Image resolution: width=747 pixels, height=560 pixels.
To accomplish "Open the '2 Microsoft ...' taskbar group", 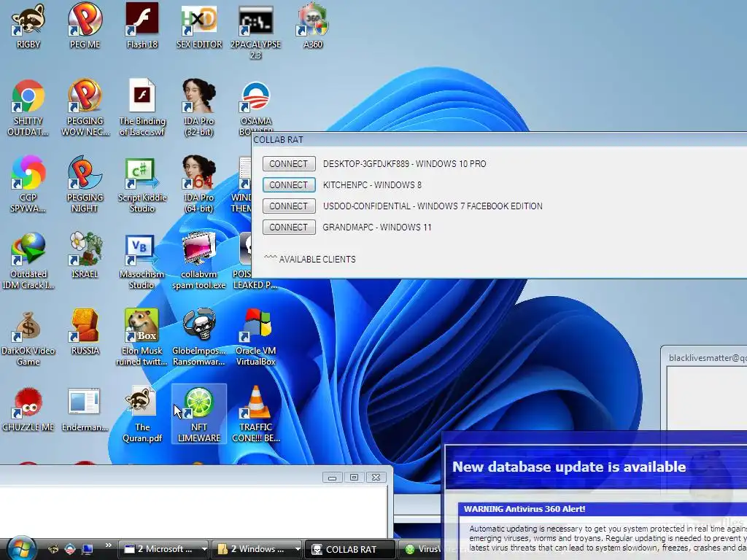I will click(x=165, y=549).
